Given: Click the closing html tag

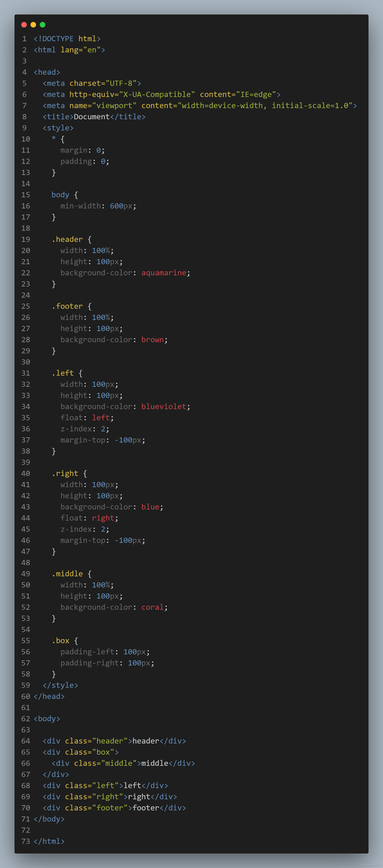Looking at the screenshot, I should click(49, 841).
